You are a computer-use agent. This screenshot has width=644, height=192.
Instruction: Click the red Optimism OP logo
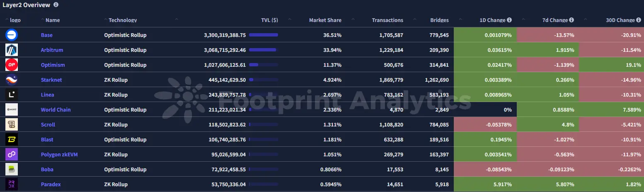click(x=11, y=65)
